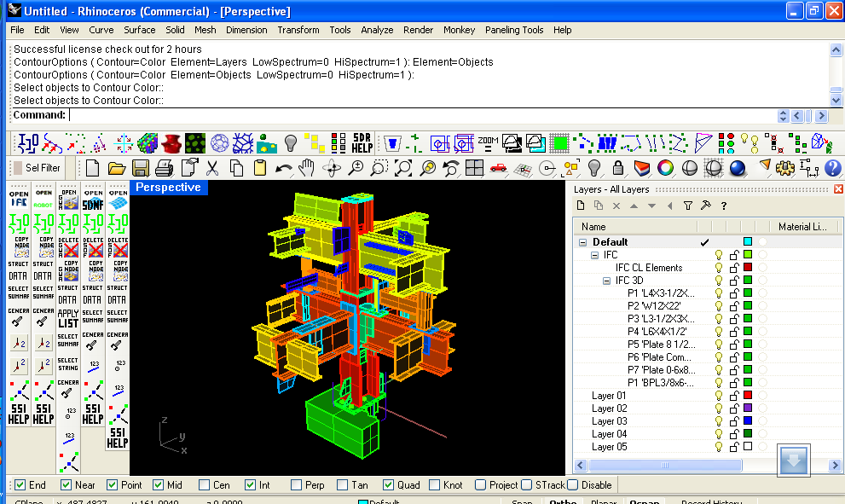Collapse the Default layer tree node
The image size is (845, 504).
click(582, 242)
